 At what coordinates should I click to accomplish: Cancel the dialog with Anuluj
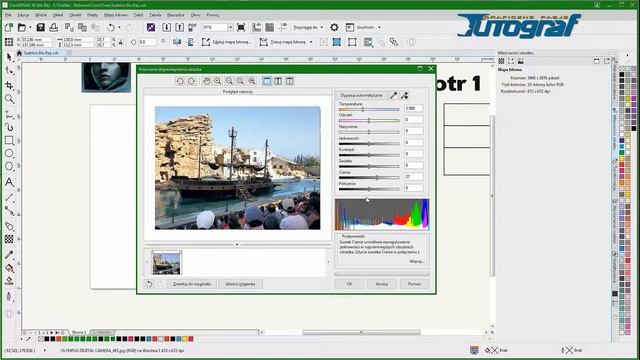pyautogui.click(x=382, y=284)
